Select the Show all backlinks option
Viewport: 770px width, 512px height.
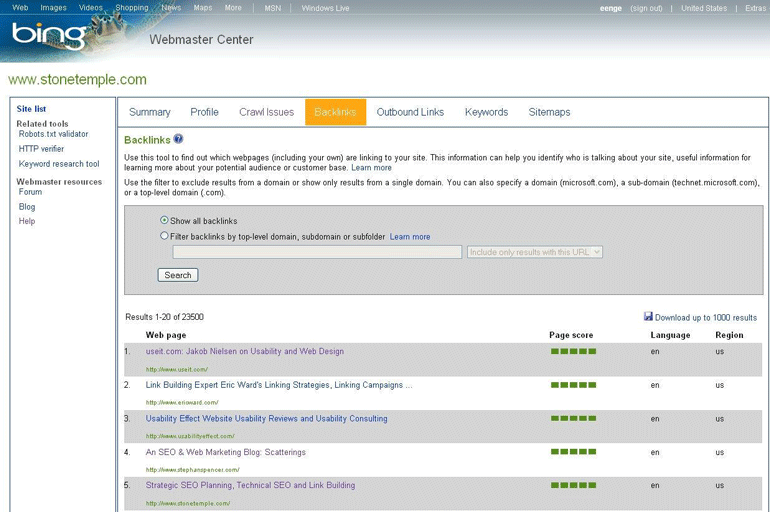click(164, 220)
